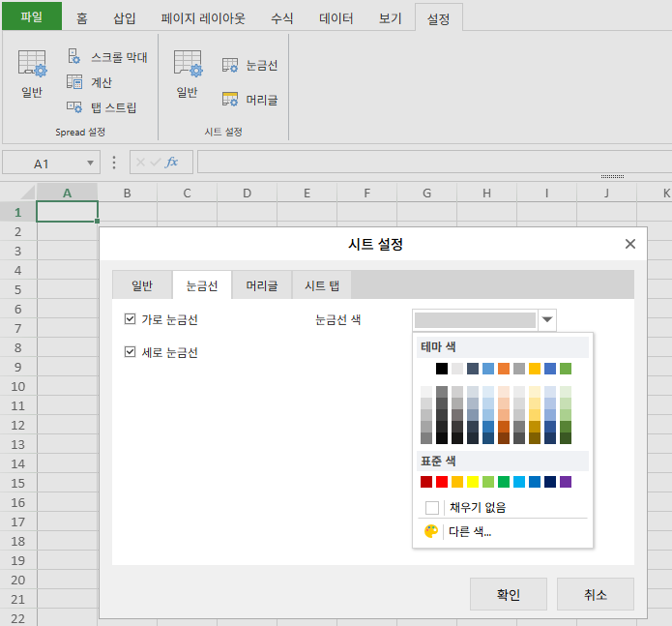672x626 pixels.
Task: Click the current 눈금선 색 preview box
Action: click(475, 320)
